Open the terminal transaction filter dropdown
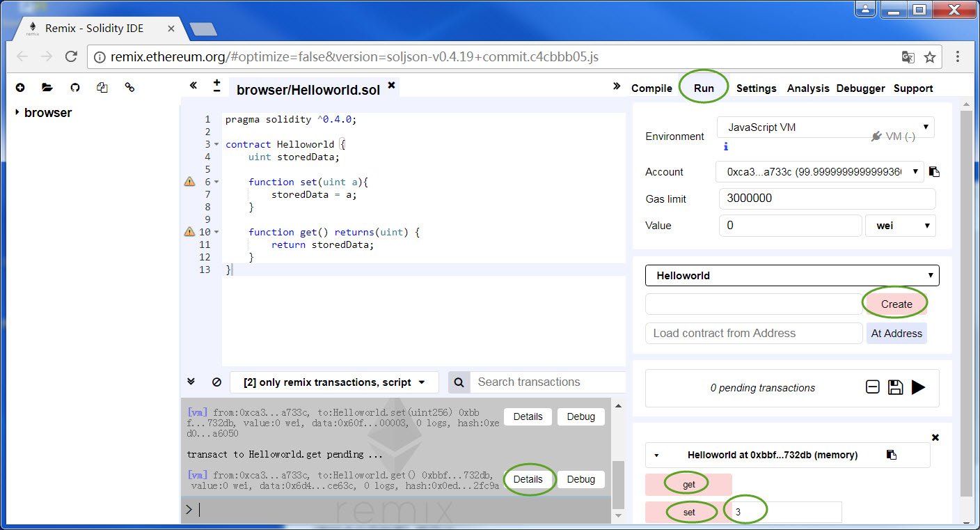 click(334, 382)
